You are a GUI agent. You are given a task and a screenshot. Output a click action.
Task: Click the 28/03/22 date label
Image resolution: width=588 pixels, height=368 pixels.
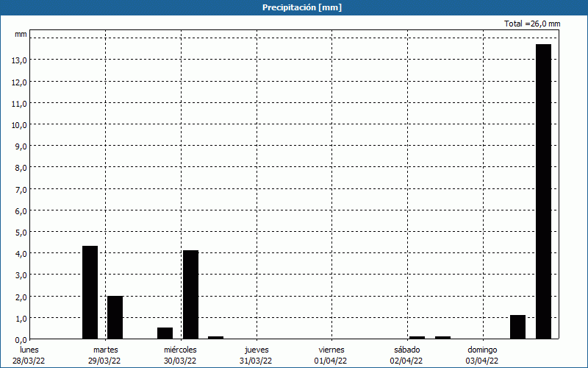(29, 361)
